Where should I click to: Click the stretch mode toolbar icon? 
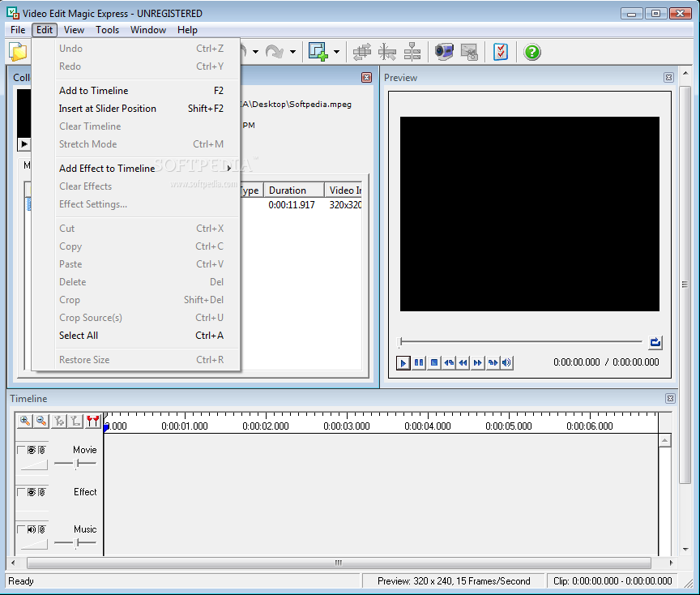[x=362, y=52]
